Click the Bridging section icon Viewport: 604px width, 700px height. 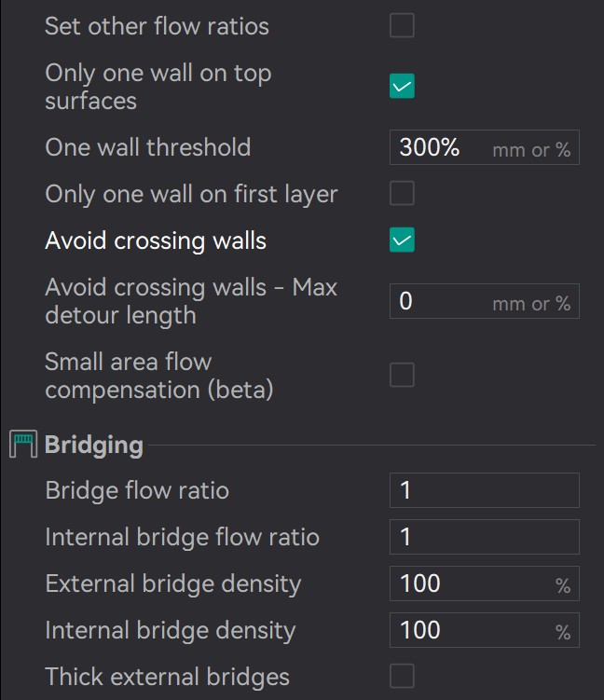[22, 445]
